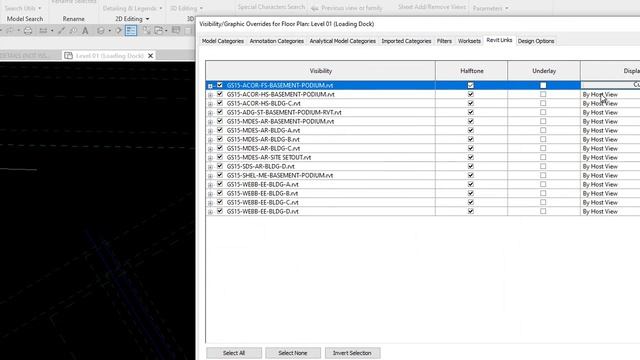Select the Tag by Category icon
Screen dimensions: 640x360
pos(73,31)
